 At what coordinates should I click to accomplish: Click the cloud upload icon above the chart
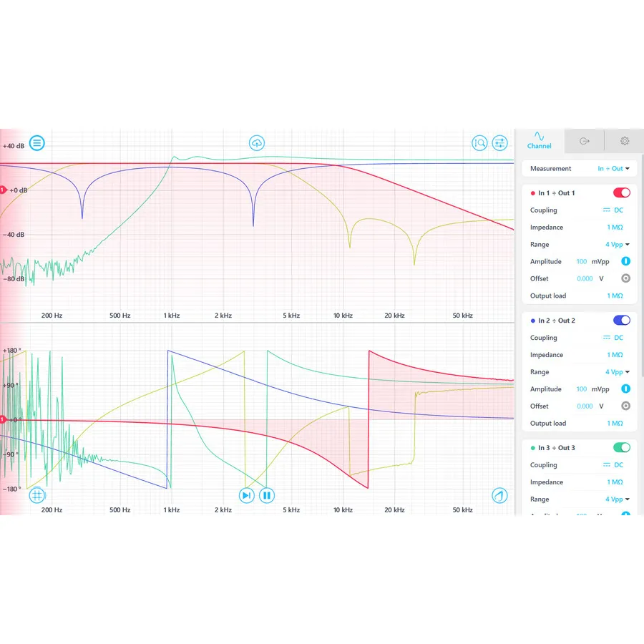257,143
